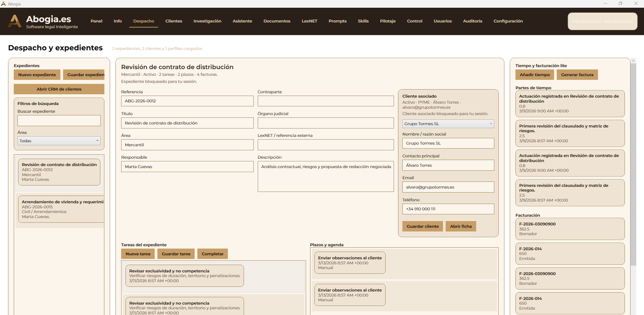Open the Grupo Tormes SL client dropdown

click(x=448, y=123)
